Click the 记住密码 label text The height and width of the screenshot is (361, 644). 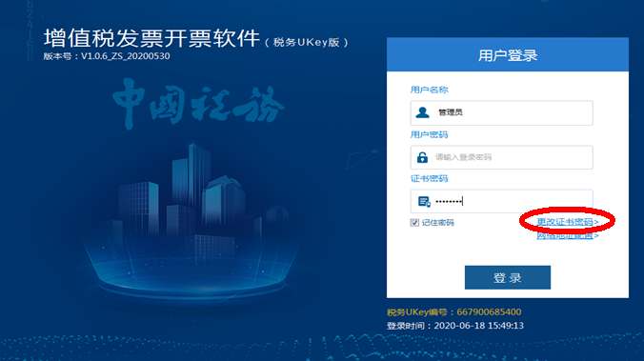(x=438, y=223)
